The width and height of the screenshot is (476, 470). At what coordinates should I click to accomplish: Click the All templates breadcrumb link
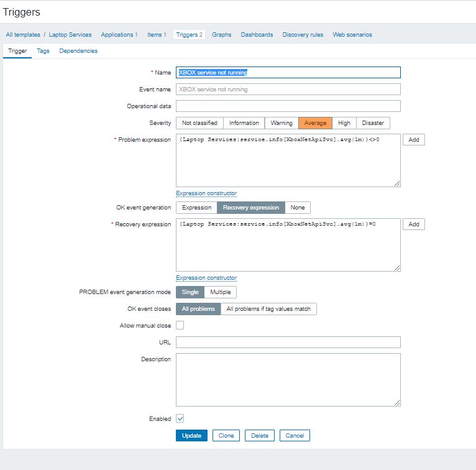[x=23, y=35]
